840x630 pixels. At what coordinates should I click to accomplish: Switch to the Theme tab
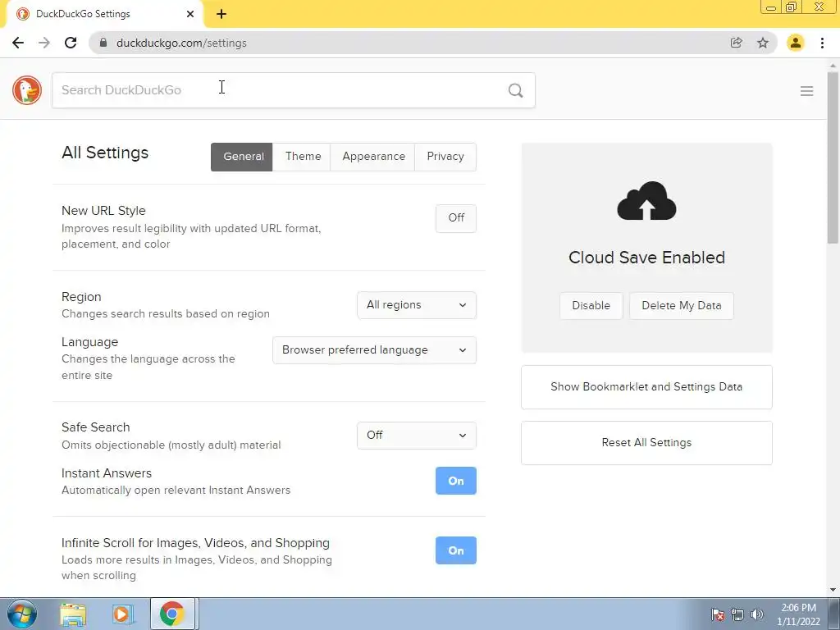click(x=302, y=157)
